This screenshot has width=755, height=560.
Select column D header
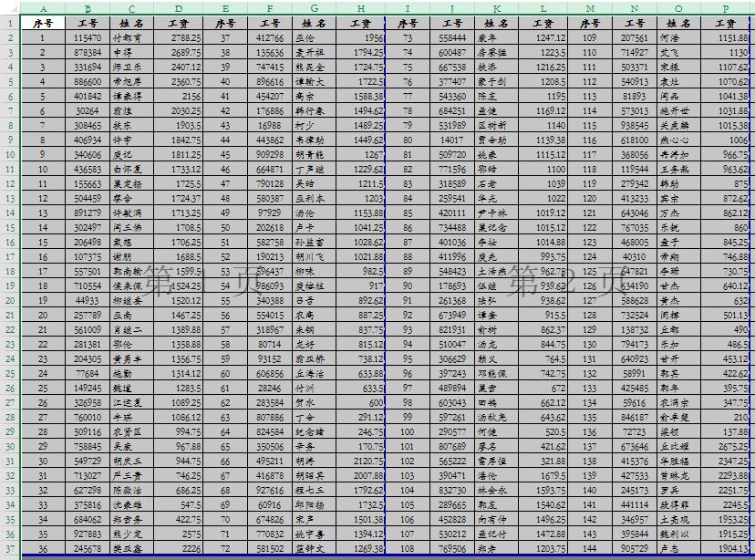coord(179,8)
